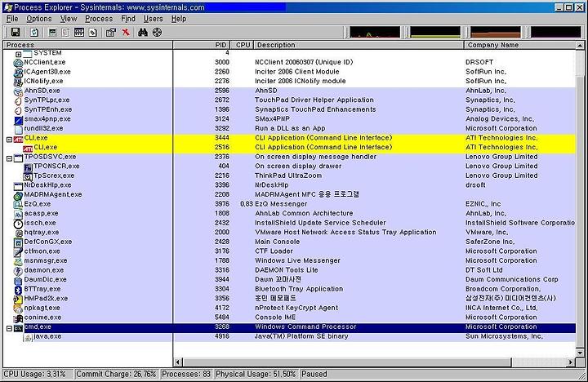Toggle the Show Process Tree toolbar icon
588x382 pixels.
(65, 32)
